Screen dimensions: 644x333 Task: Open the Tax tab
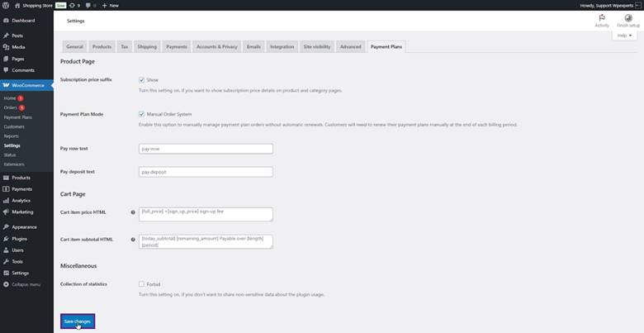coord(125,47)
